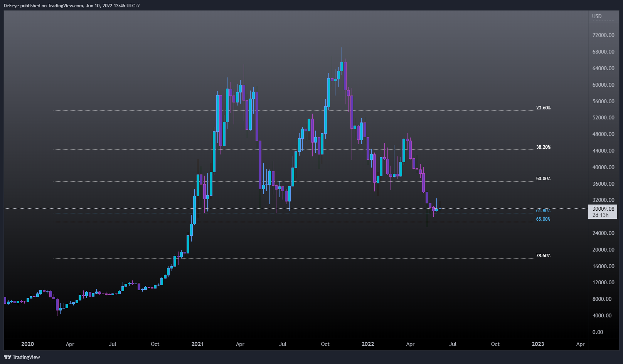The image size is (623, 364).
Task: Click the 65.00% Fibonacci level label
Action: [x=543, y=219]
